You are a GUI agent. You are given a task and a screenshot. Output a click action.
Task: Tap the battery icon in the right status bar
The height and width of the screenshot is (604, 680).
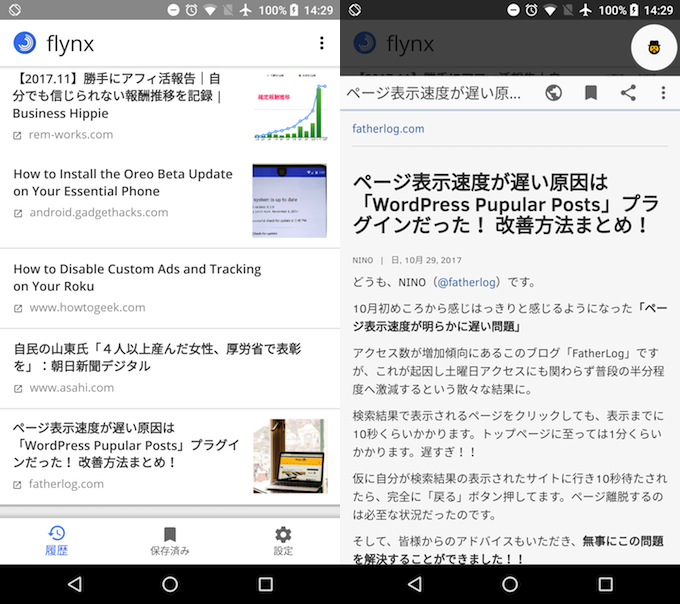click(634, 10)
